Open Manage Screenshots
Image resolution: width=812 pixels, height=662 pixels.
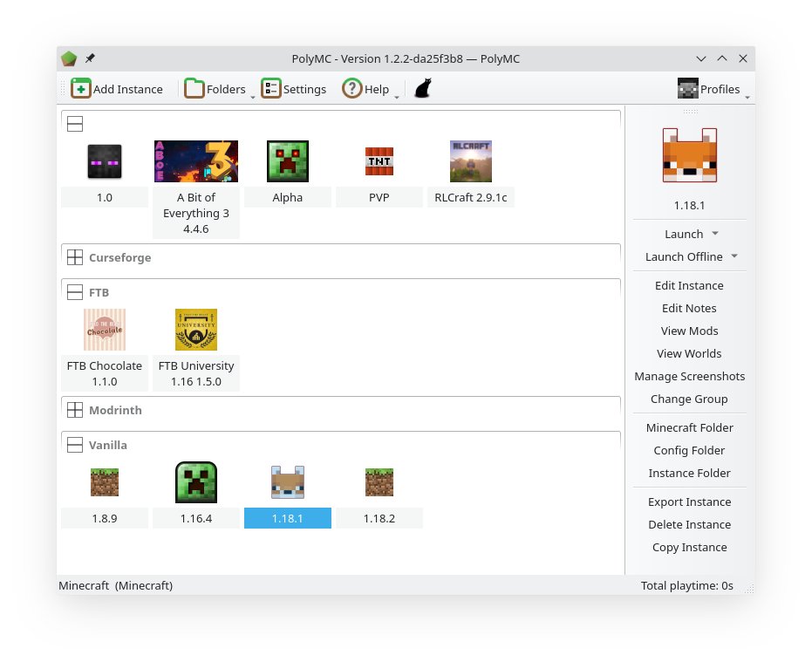(689, 377)
